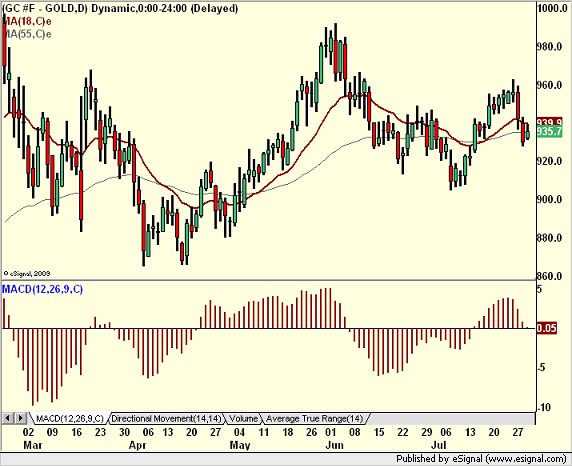This screenshot has height=466, width=572.
Task: Click the 920.0 price axis label
Action: pyautogui.click(x=549, y=161)
